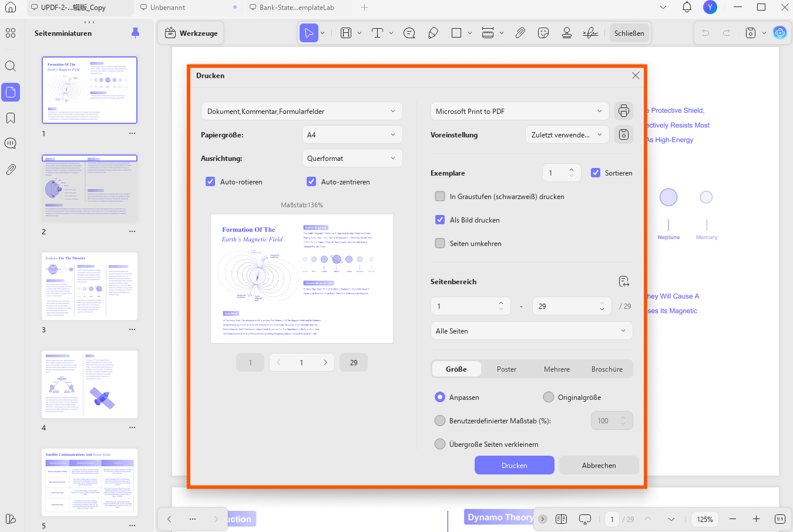
Task: Enable In Graustufen (schwarzweiß) drucken
Action: click(440, 196)
